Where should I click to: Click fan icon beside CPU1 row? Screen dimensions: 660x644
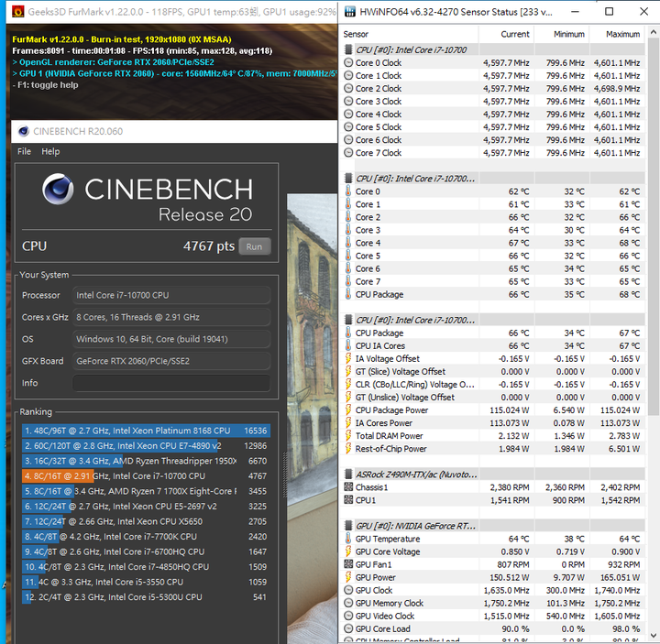348,500
